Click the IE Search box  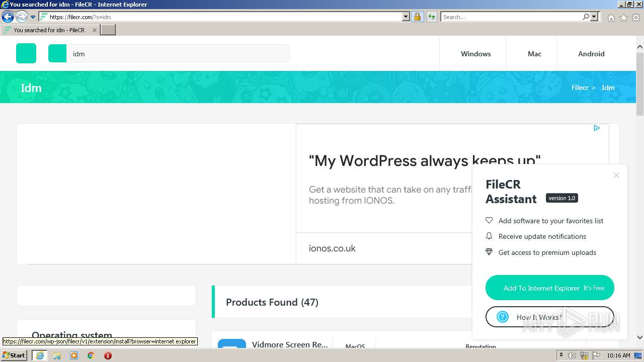511,17
